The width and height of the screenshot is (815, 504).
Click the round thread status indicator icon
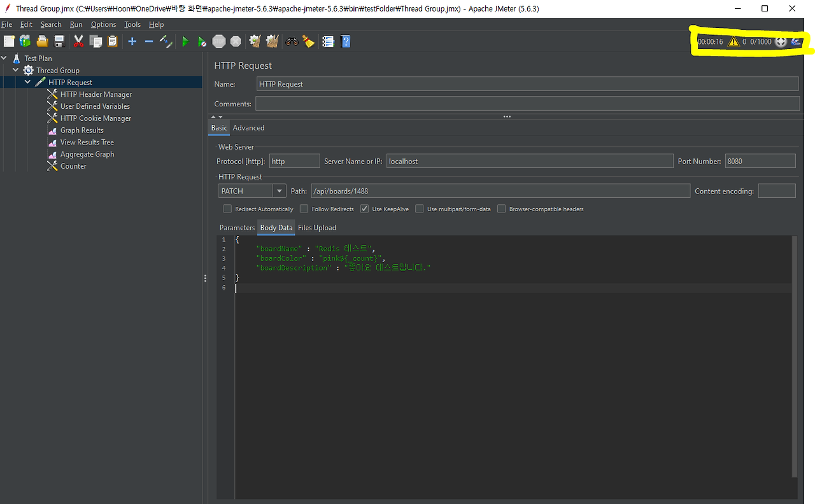781,41
